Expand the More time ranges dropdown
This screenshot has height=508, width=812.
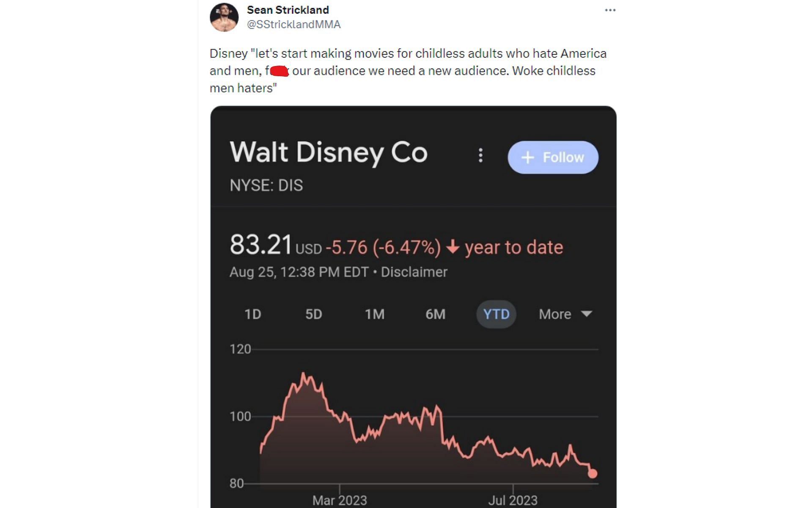555,314
